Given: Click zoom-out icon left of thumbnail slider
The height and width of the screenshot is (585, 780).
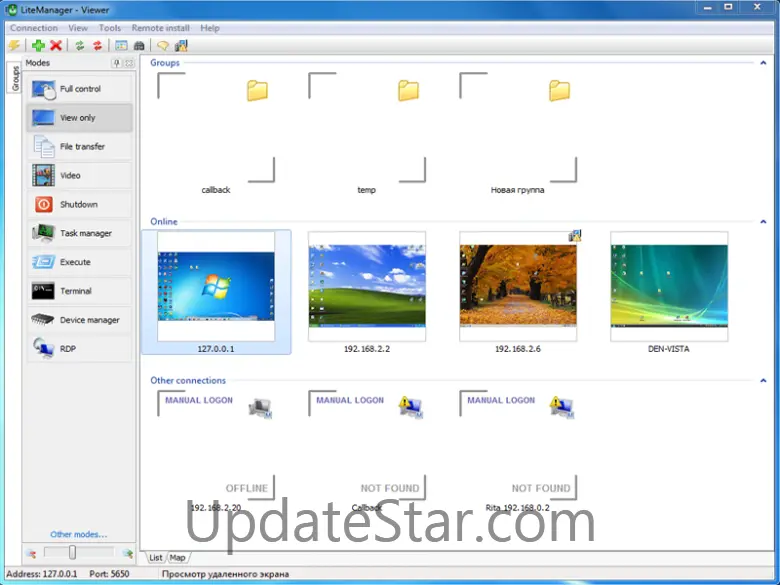Looking at the screenshot, I should (x=31, y=553).
